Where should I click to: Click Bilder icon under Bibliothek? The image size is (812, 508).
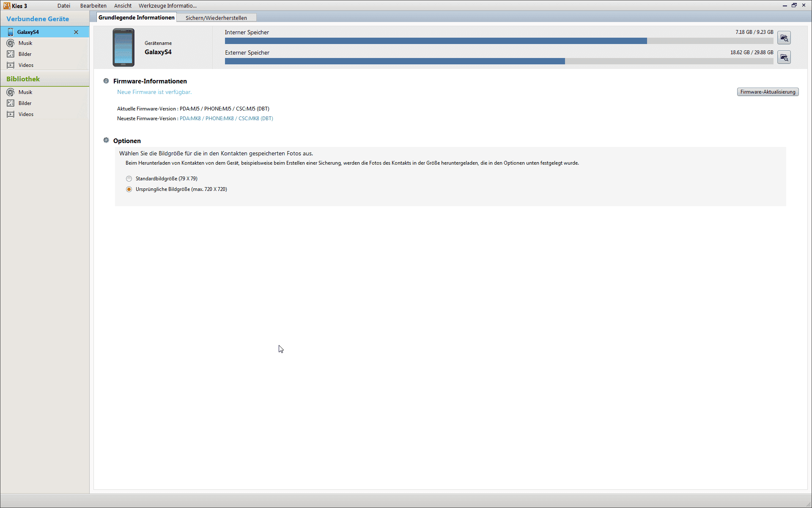(x=10, y=103)
